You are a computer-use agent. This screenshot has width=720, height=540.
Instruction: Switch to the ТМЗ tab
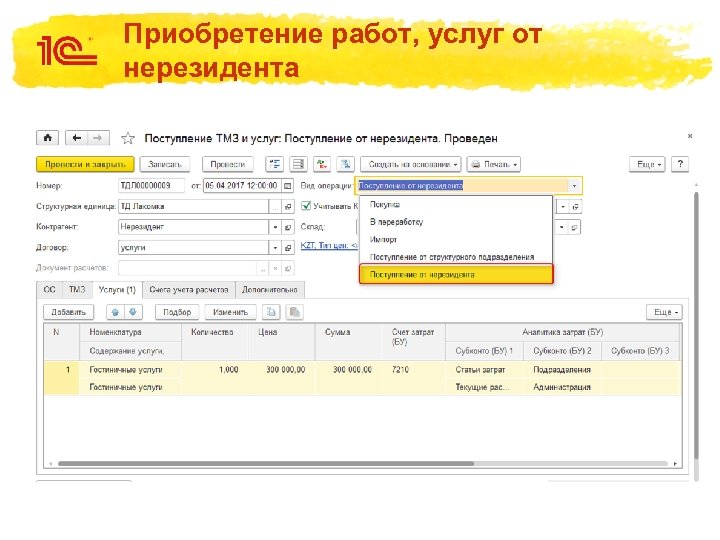(77, 290)
